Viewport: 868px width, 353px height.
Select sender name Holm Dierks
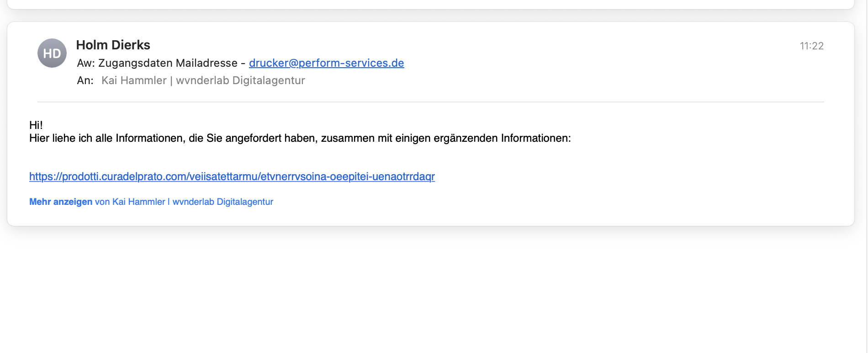pos(113,45)
